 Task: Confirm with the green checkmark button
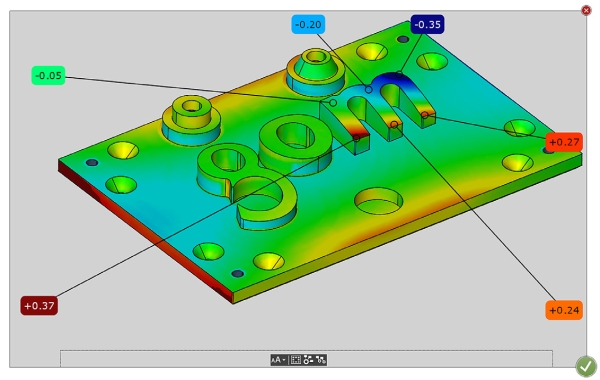click(x=586, y=367)
